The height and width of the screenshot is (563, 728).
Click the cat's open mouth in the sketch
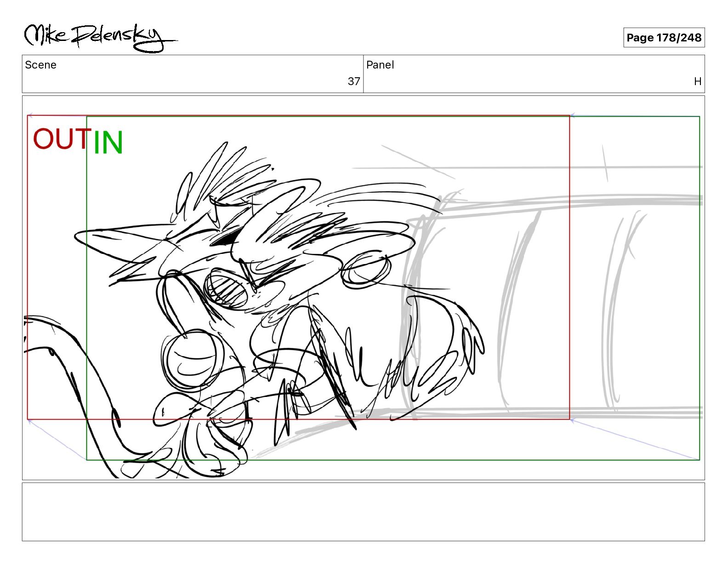pyautogui.click(x=226, y=288)
